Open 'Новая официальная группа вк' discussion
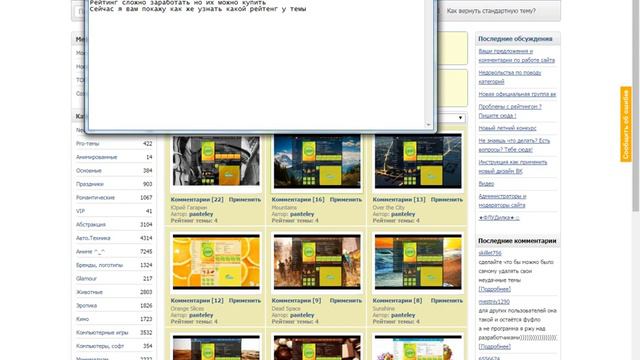Image resolution: width=640 pixels, height=360 pixels. [x=517, y=94]
